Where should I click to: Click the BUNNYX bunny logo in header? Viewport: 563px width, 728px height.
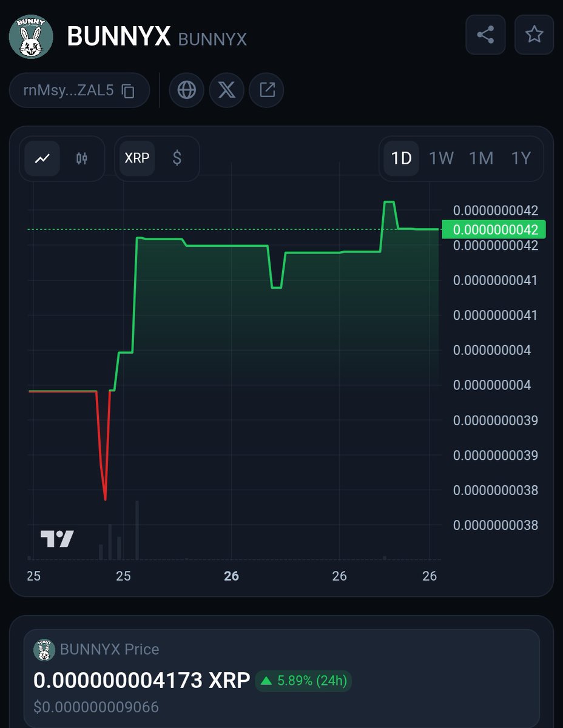pyautogui.click(x=30, y=36)
